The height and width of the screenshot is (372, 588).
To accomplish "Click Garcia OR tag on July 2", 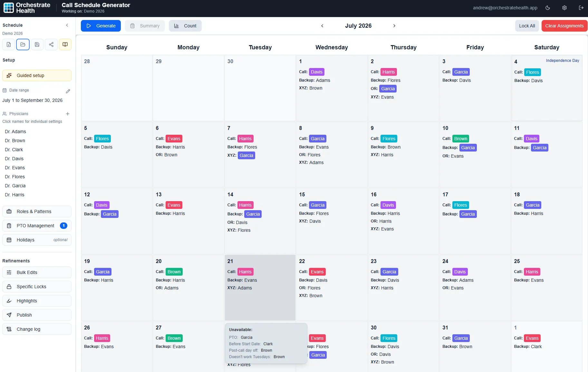I will click(388, 89).
